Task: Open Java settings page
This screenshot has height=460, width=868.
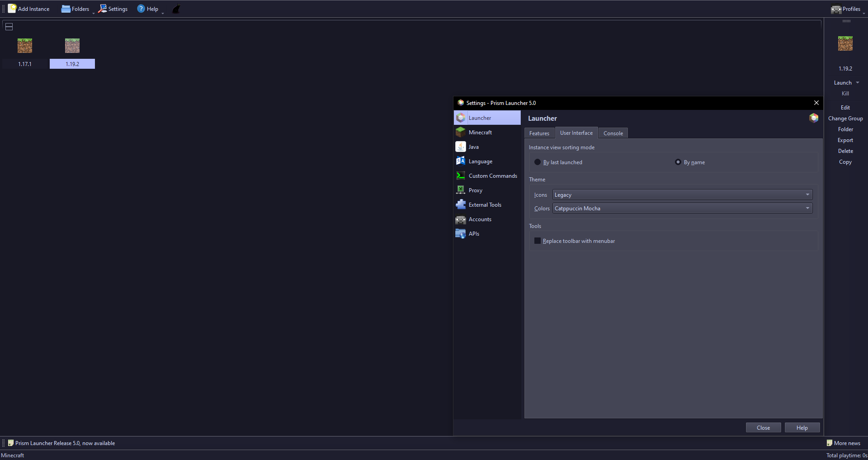Action: [487, 147]
